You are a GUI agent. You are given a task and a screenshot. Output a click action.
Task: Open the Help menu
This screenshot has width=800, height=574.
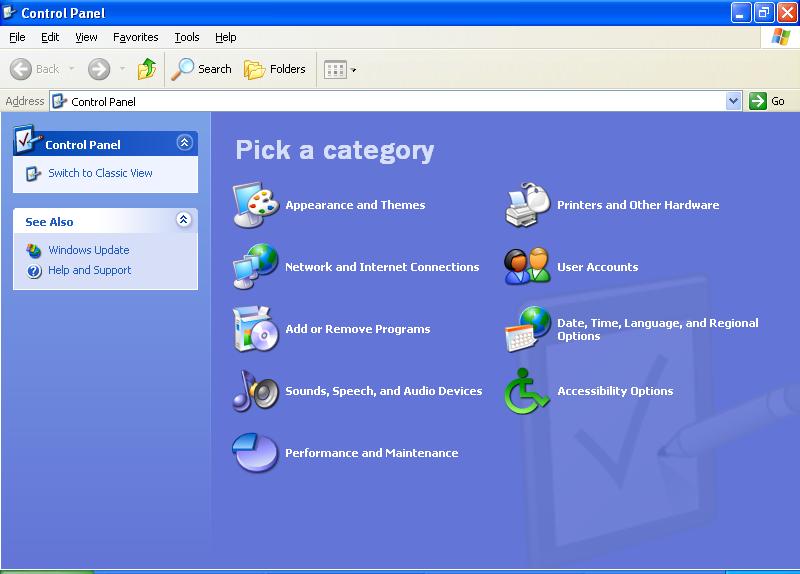(226, 37)
